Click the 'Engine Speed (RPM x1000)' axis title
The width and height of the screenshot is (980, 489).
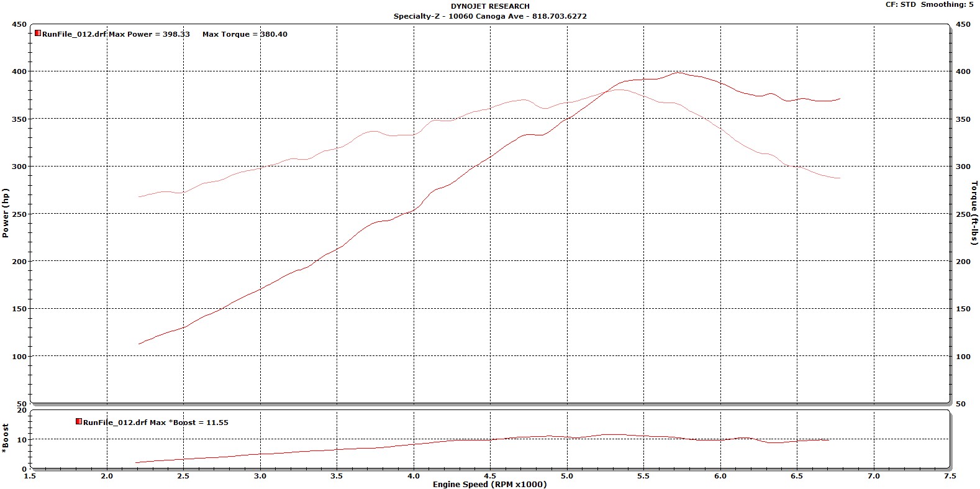coord(489,484)
